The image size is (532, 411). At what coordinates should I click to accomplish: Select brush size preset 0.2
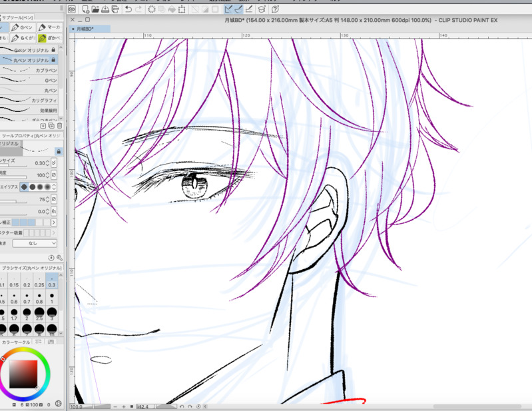[x=27, y=282]
